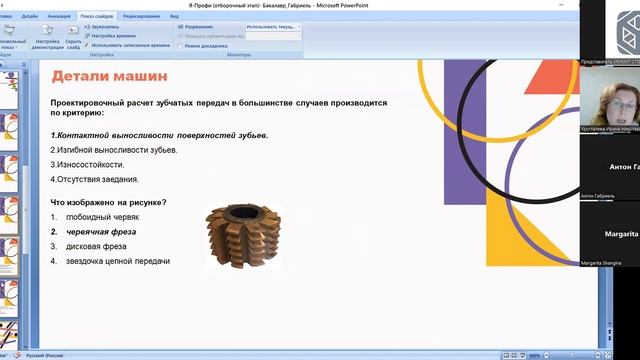Click spell check icon in status bar
Screen dimensions: 640x360
(17, 356)
